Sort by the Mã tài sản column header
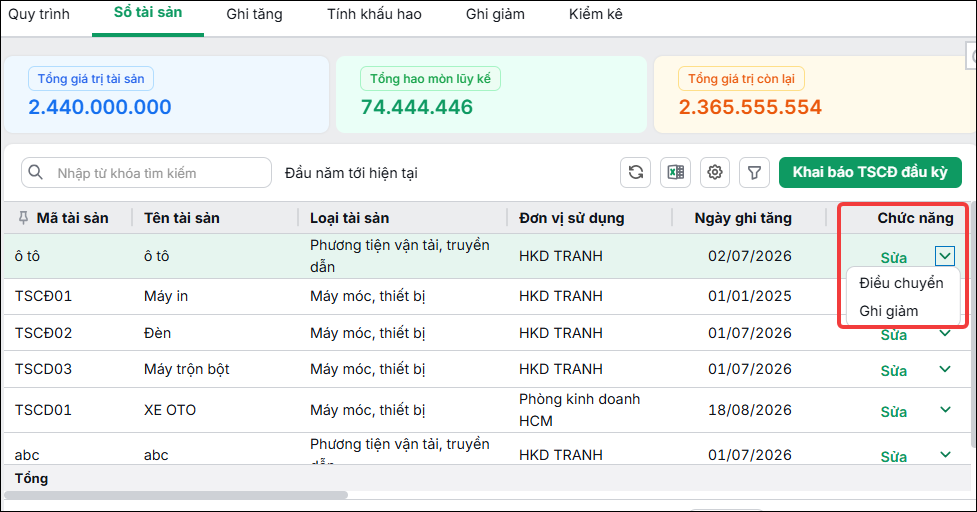977x512 pixels. tap(72, 218)
